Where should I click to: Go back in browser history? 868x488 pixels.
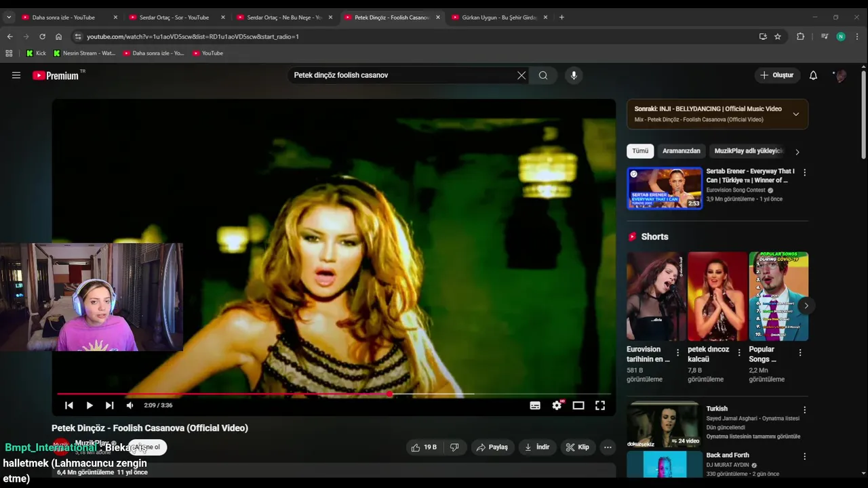(x=9, y=37)
